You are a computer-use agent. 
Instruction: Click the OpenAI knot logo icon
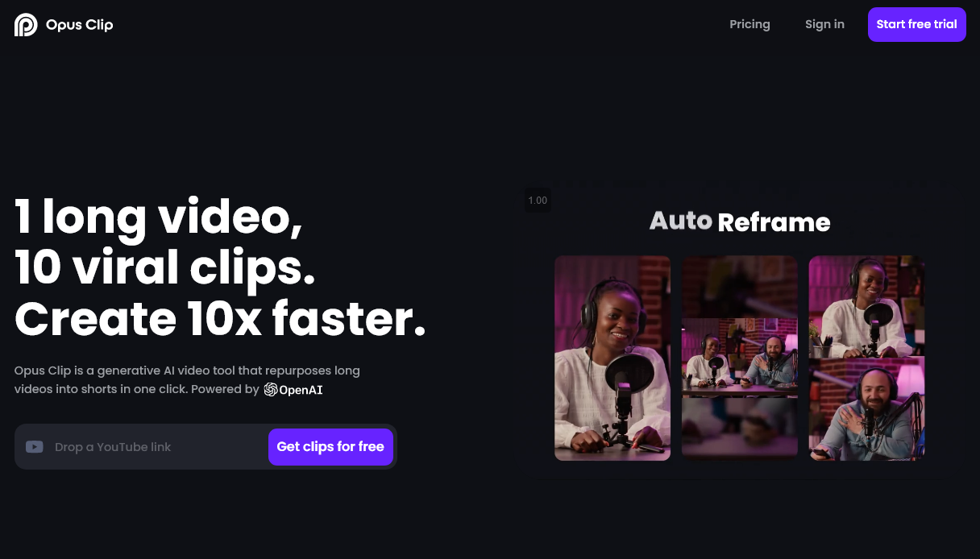click(272, 390)
